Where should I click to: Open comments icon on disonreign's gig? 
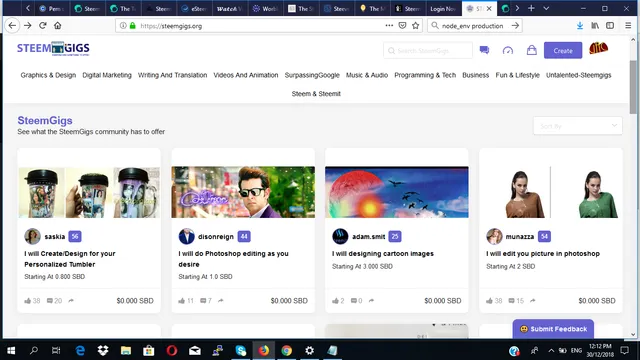pyautogui.click(x=203, y=301)
